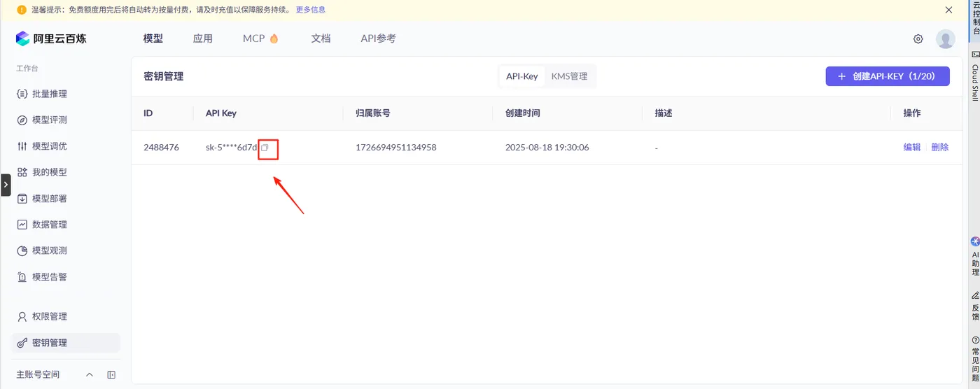980x389 pixels.
Task: Click the 归属账号 column header
Action: pyautogui.click(x=373, y=113)
